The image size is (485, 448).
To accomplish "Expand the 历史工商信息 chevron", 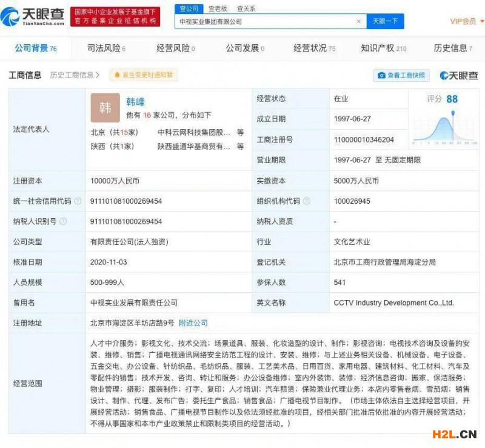I will point(97,75).
